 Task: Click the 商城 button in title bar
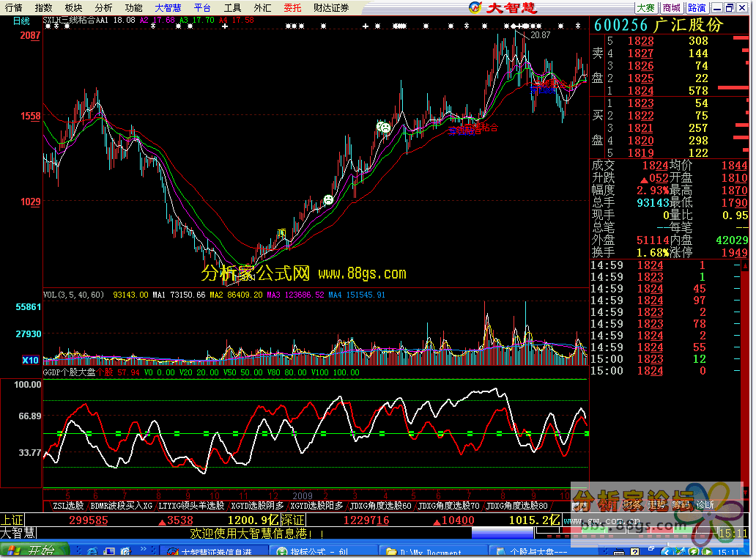coord(671,8)
